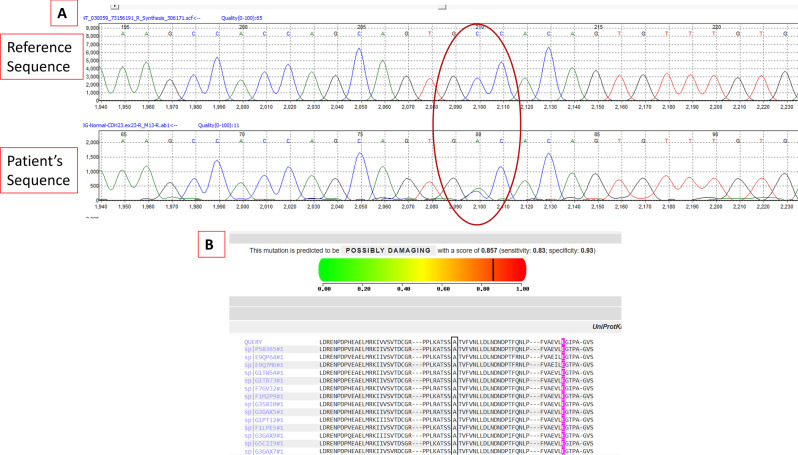Click the 'Quality(0-100):65' label
Screen dimensions: 798x455
click(242, 18)
